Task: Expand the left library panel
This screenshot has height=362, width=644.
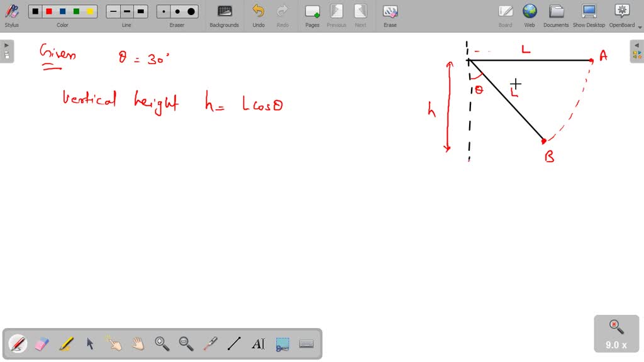Action: click(x=6, y=44)
